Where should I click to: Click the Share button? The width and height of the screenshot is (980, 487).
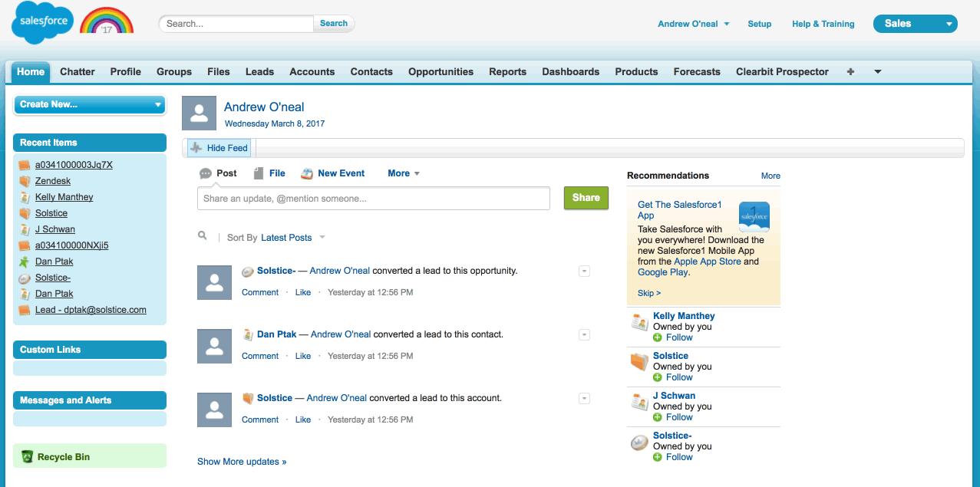pyautogui.click(x=586, y=197)
